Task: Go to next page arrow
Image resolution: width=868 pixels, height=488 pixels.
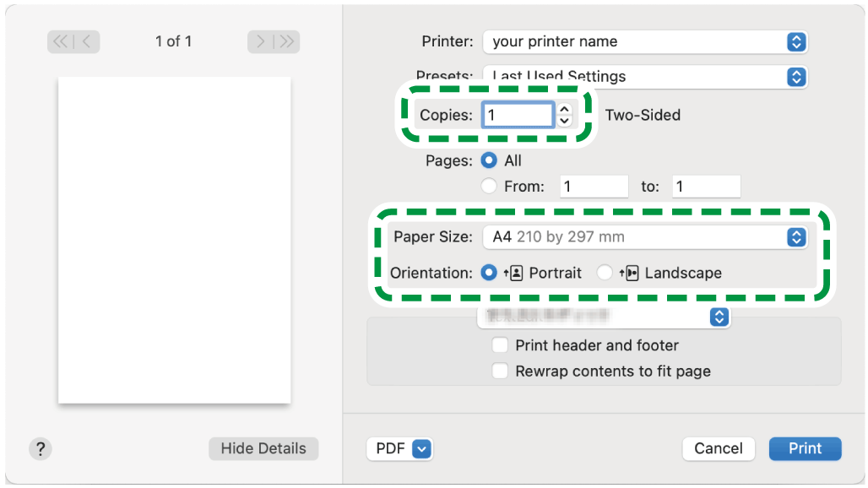Action: point(261,41)
